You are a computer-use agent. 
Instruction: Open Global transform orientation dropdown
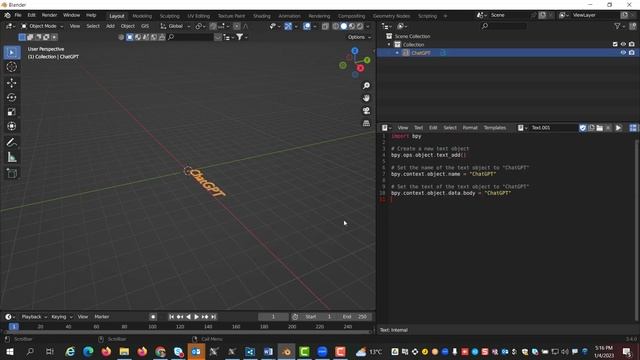tap(175, 26)
